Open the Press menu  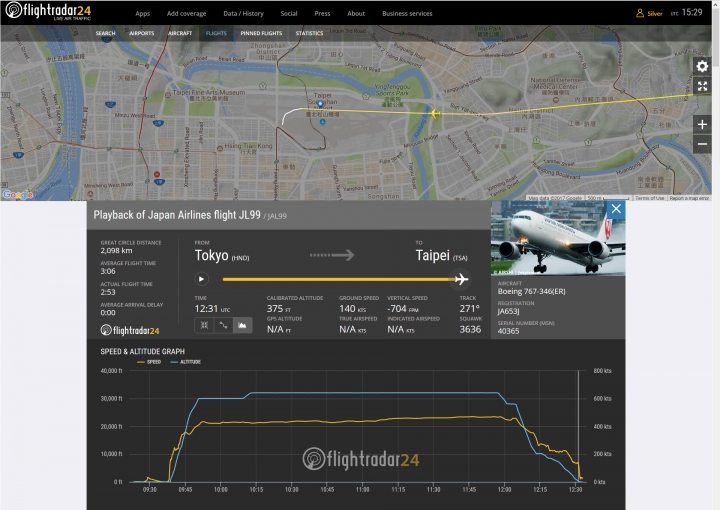[322, 14]
